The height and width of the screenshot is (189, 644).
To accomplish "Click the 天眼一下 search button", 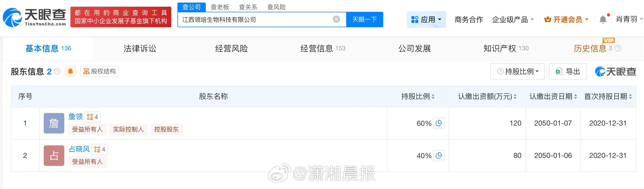I will 365,20.
